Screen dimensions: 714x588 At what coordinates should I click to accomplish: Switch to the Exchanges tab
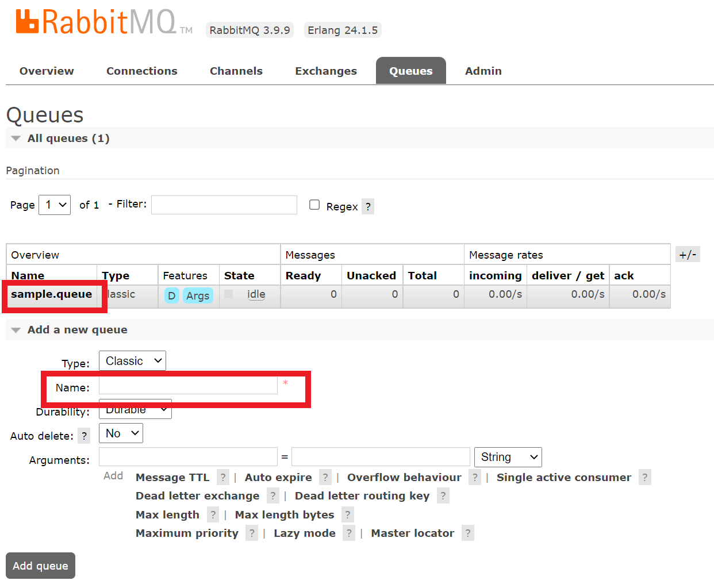pyautogui.click(x=326, y=71)
